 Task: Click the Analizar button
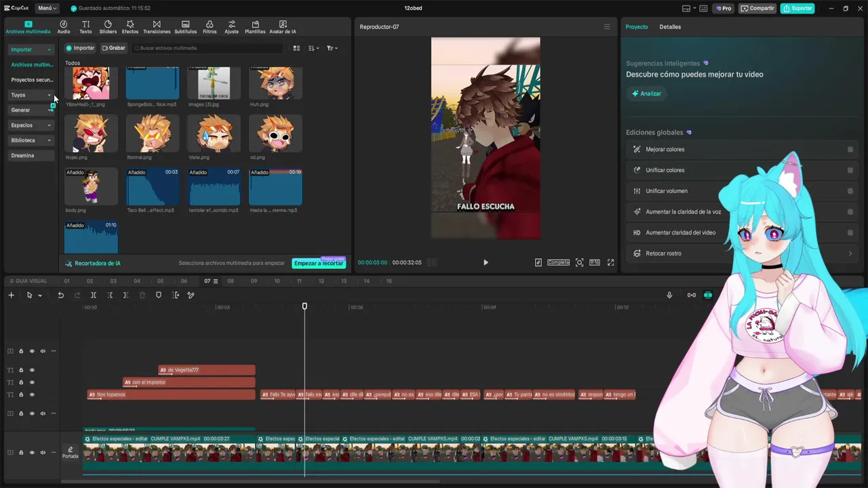[647, 94]
